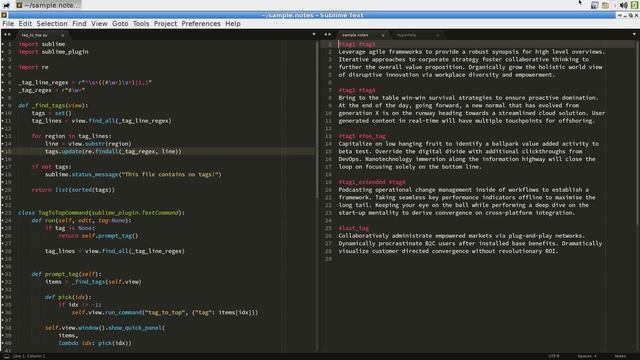Click the folder icon in system tray
Image resolution: width=640 pixels, height=360 pixels.
coord(605,5)
